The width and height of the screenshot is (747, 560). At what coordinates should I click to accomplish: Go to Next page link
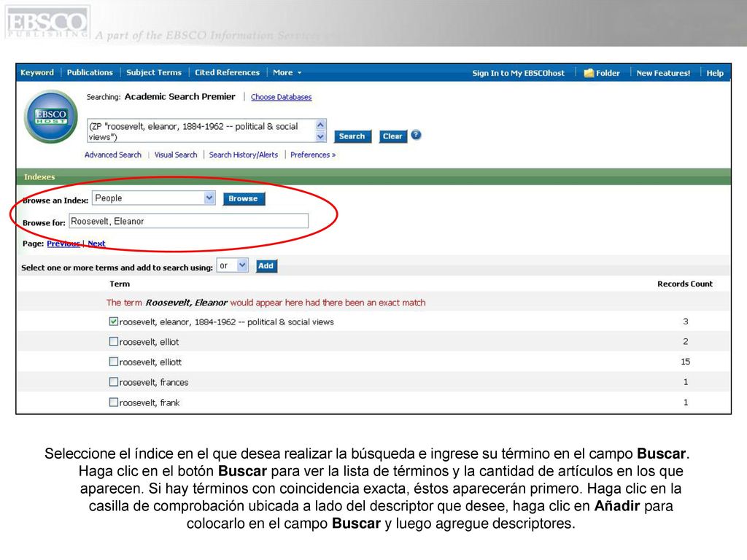tap(96, 244)
